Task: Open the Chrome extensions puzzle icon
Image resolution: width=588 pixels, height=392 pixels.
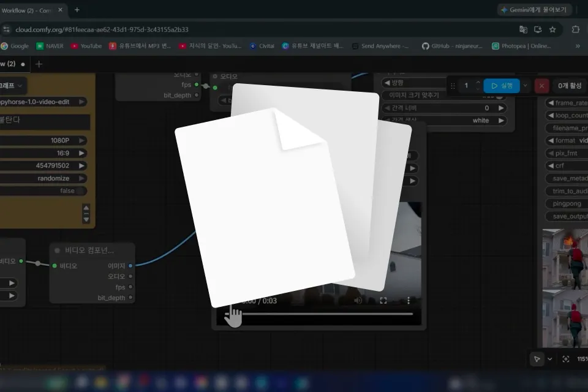Action: (575, 29)
